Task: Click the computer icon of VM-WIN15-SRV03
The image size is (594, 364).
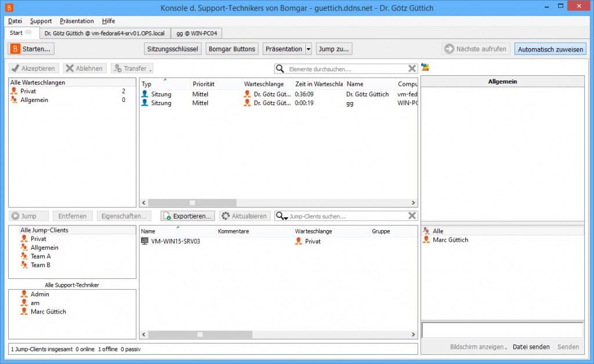Action: (144, 242)
